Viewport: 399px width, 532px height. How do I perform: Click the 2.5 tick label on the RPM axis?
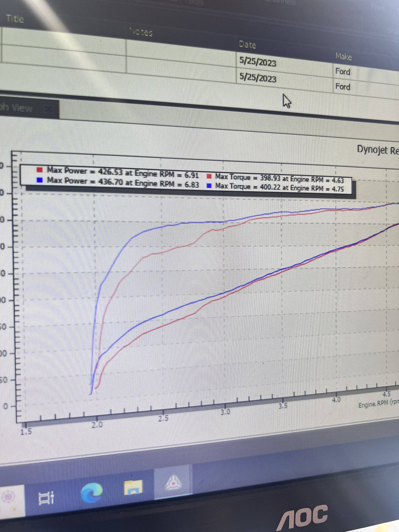point(164,419)
